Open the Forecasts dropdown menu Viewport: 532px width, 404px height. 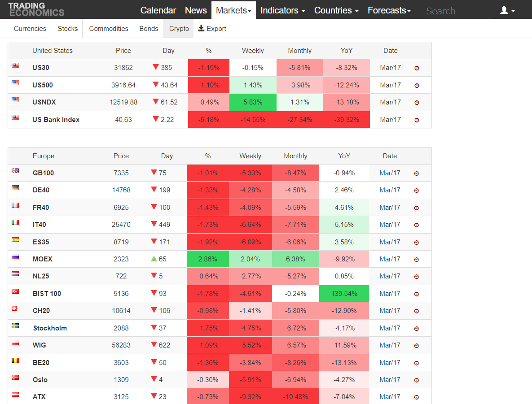click(389, 10)
